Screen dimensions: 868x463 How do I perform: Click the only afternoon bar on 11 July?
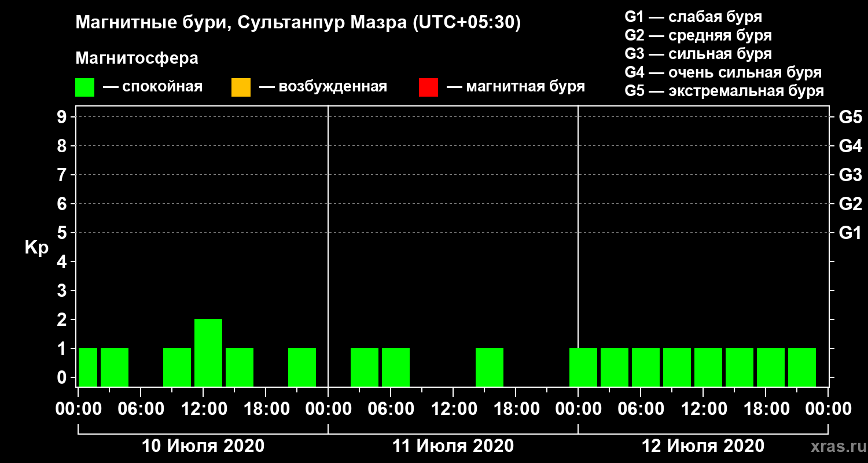point(490,367)
